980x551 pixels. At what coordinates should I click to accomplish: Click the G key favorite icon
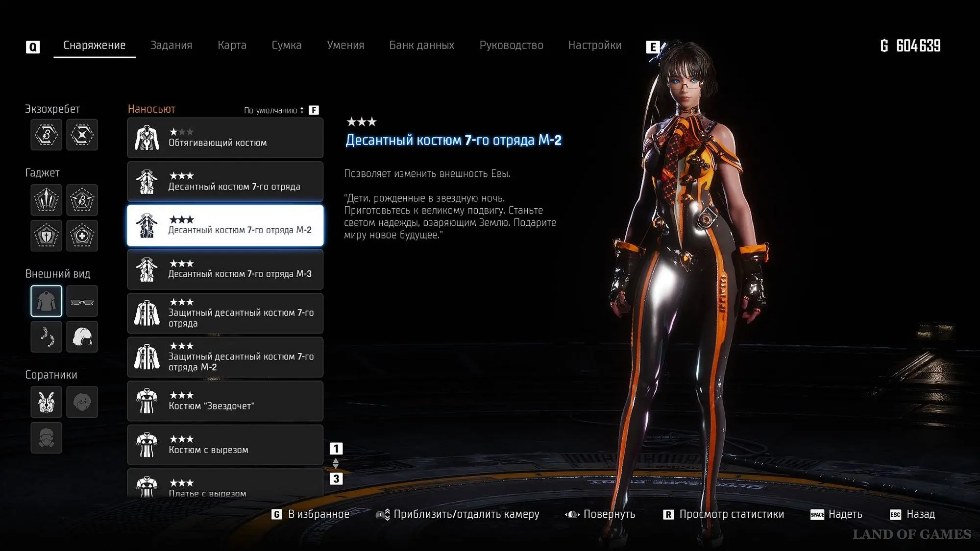point(277,514)
